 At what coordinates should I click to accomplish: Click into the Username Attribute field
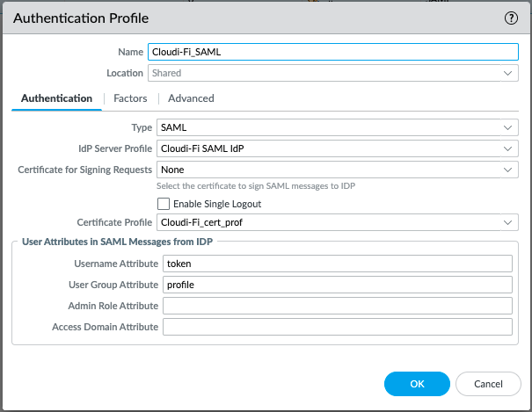coord(337,264)
